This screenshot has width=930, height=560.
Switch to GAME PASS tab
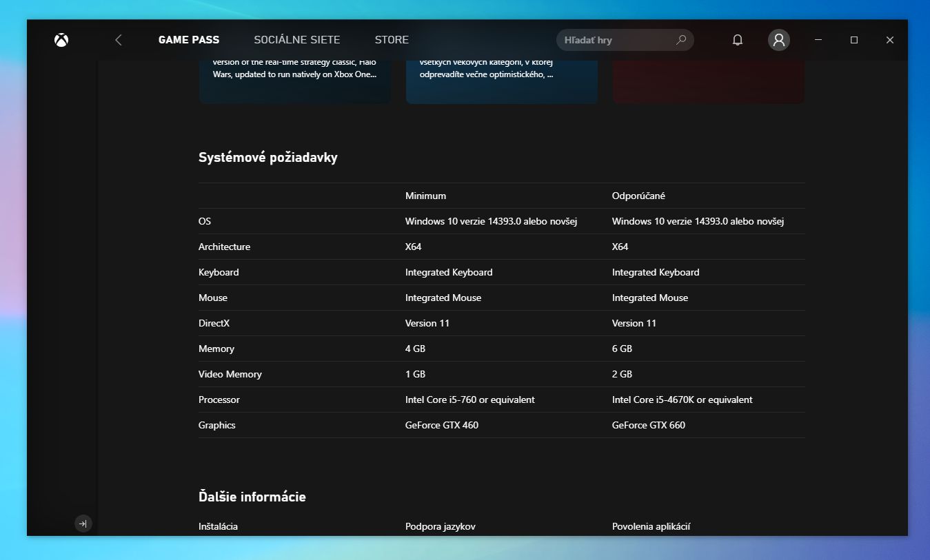pyautogui.click(x=189, y=40)
